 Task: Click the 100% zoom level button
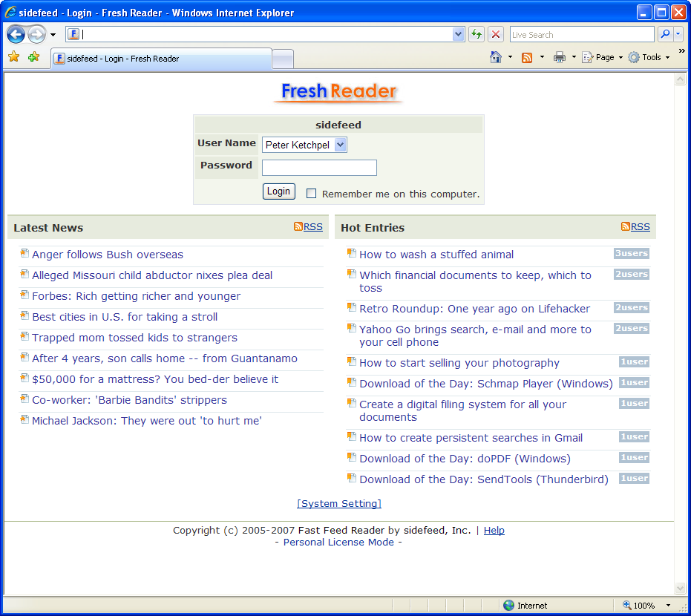tap(638, 606)
